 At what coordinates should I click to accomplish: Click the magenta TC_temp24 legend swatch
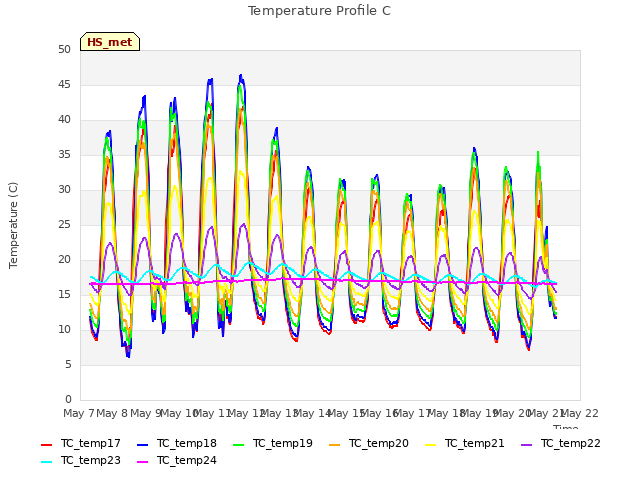[x=142, y=462]
